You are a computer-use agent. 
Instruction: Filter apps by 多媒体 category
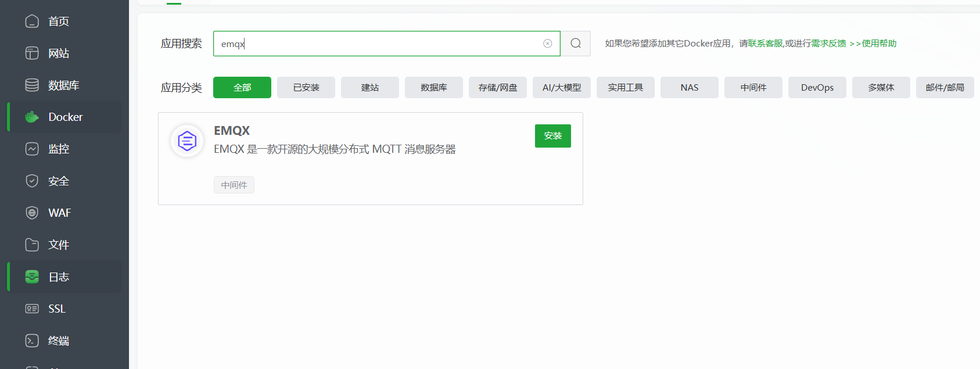(881, 88)
